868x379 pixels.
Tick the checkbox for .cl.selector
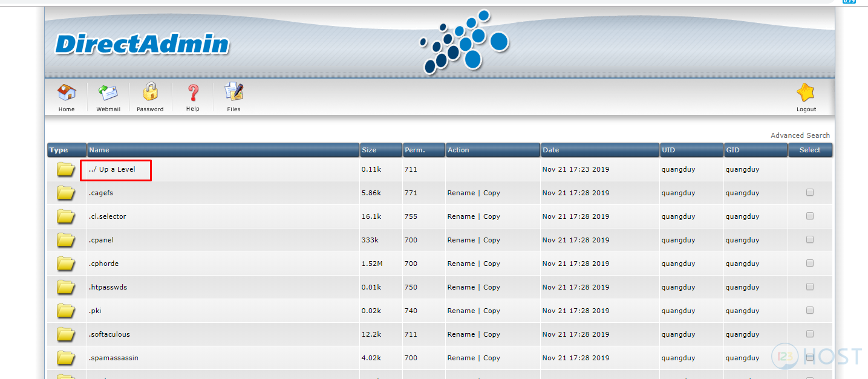pyautogui.click(x=810, y=216)
